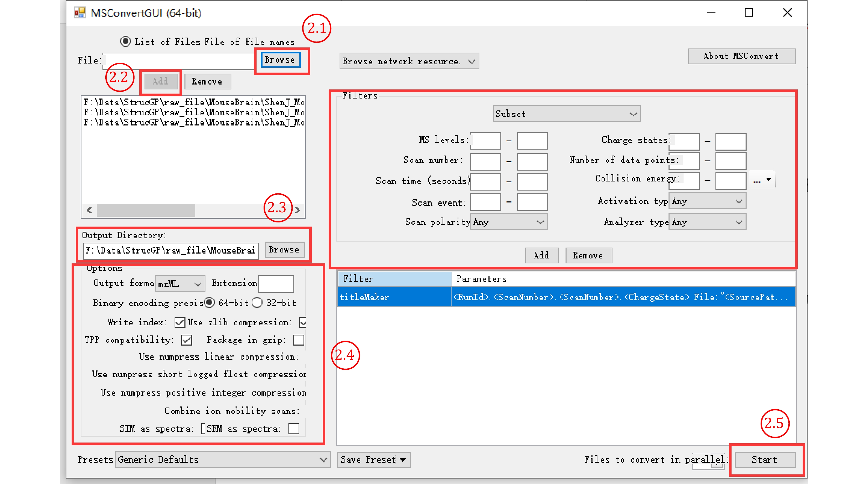Click the Scan number maximum field

click(532, 161)
